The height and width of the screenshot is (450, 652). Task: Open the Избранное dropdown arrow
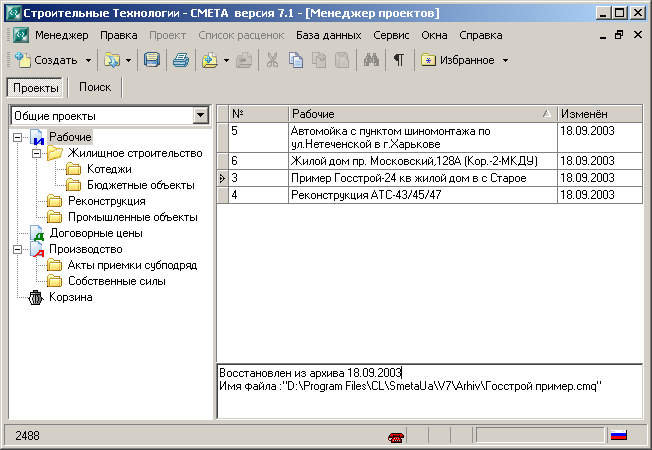click(x=505, y=61)
